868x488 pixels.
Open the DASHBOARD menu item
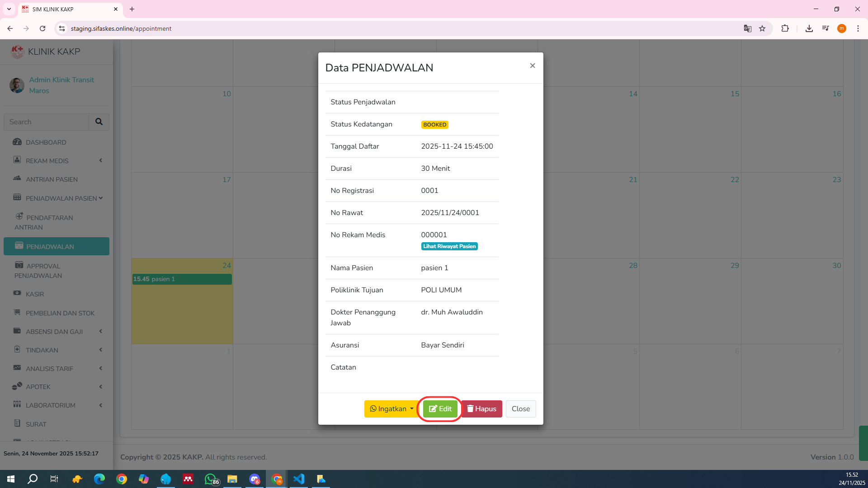pos(46,142)
